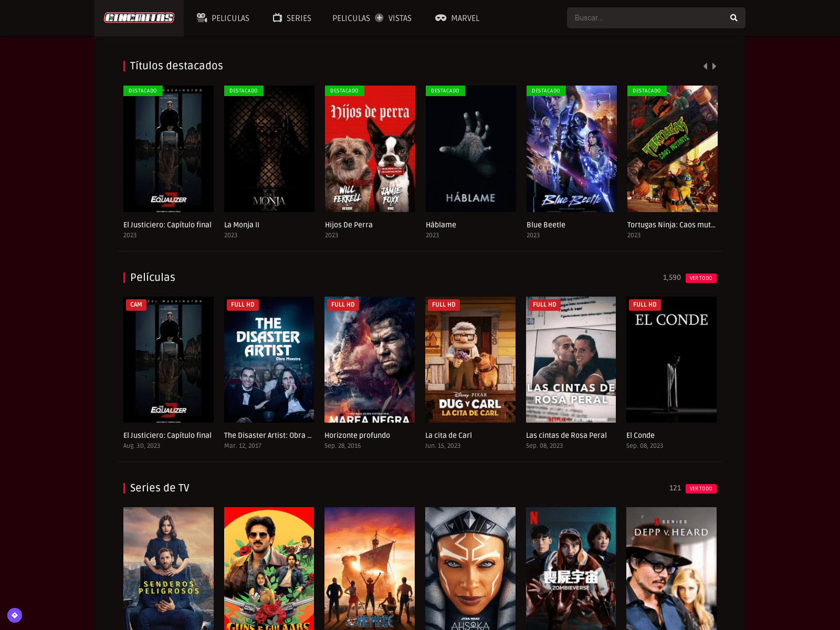The image size is (840, 630).
Task: Open the Dug y Carl poster
Action: point(470,360)
